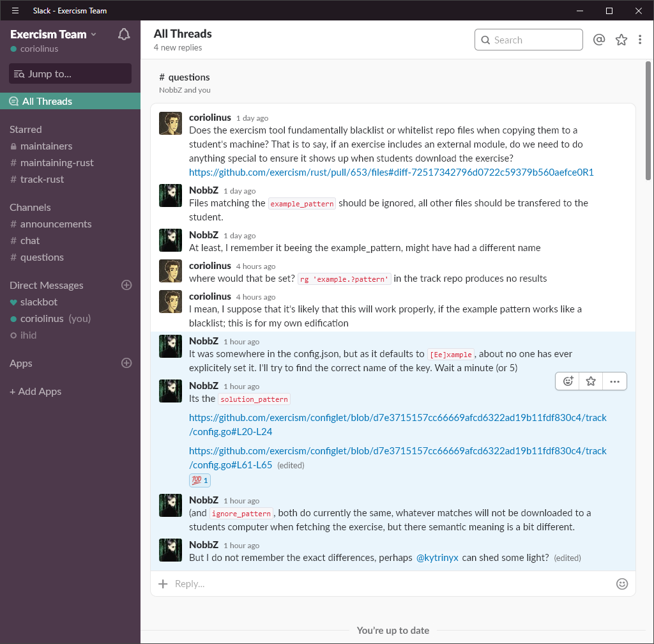Click the [Ee]xample message '1 hour ago' timestamp

(241, 342)
